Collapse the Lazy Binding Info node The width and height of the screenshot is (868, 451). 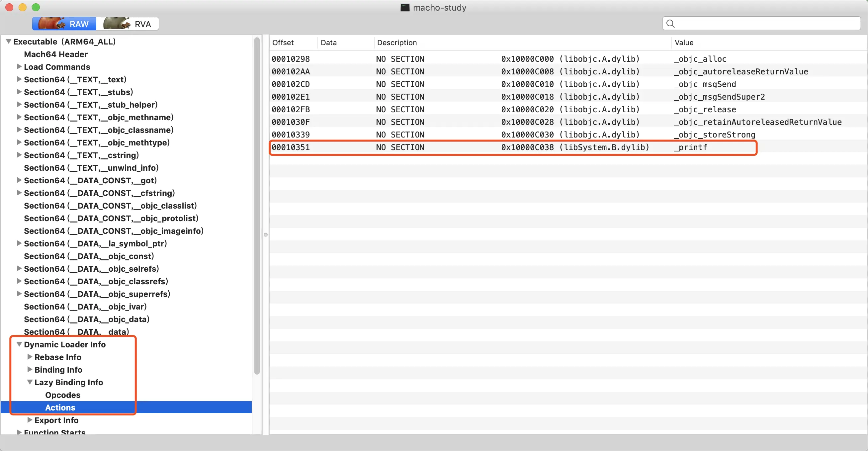pos(30,382)
